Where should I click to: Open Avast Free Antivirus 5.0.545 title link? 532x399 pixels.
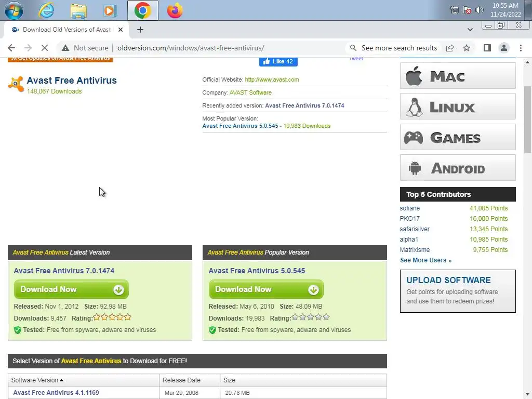click(x=257, y=271)
